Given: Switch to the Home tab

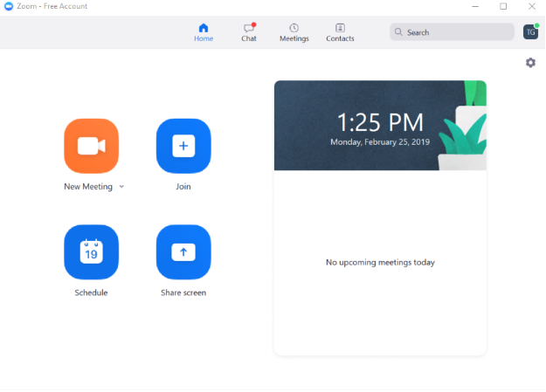Looking at the screenshot, I should click(204, 32).
